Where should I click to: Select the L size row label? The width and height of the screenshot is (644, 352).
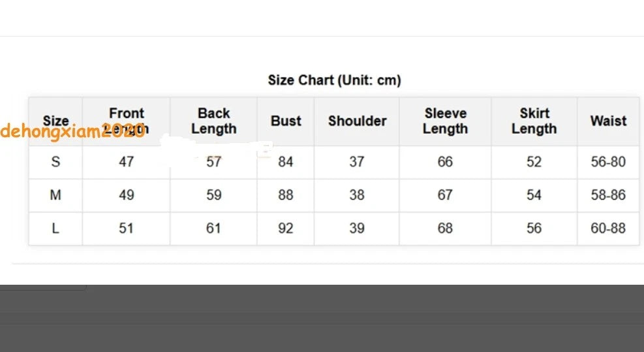pos(55,228)
